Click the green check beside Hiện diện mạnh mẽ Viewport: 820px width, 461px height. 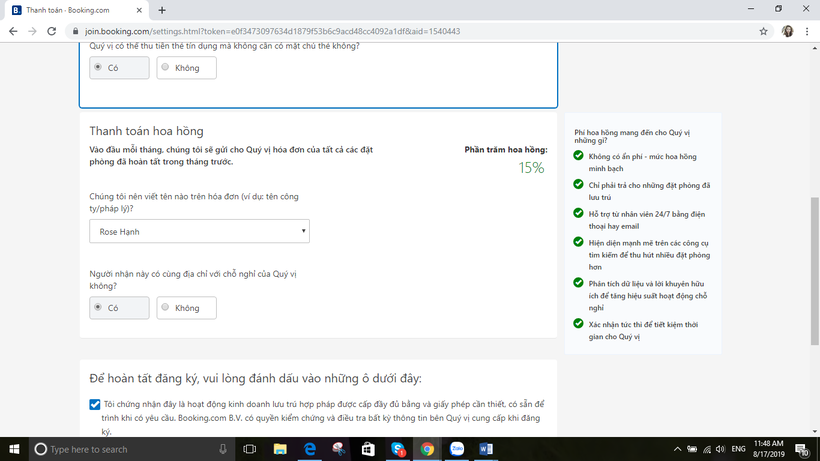pos(578,241)
